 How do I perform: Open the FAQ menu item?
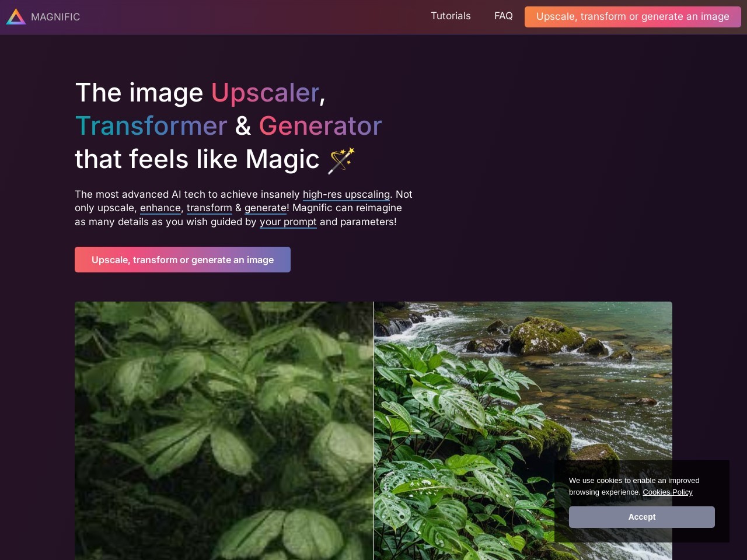[x=504, y=16]
